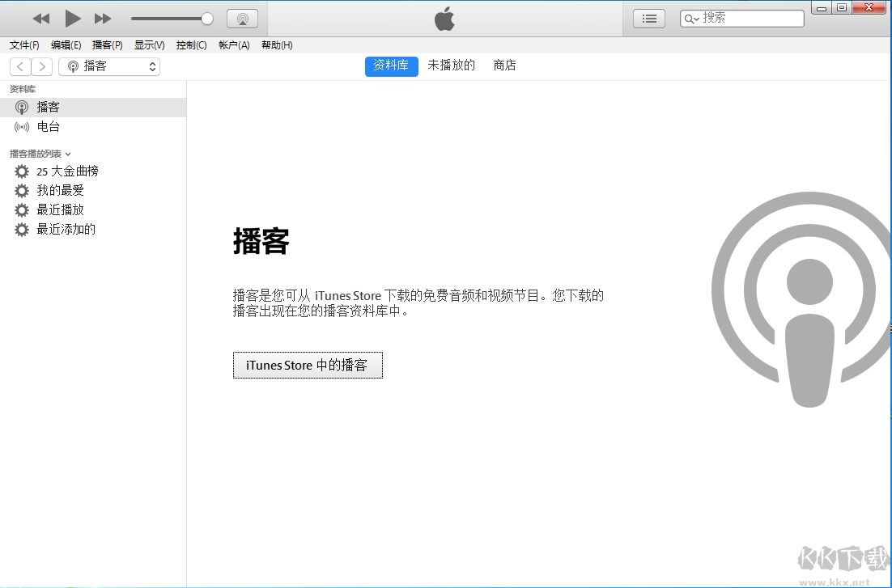Click the play button
Viewport: 892px width, 588px height.
[x=71, y=18]
